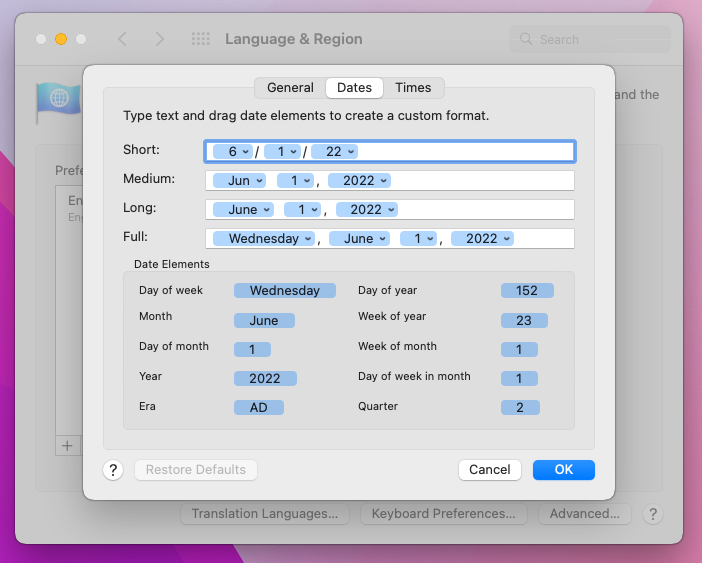
Task: Click the plus button under language list
Action: click(67, 446)
